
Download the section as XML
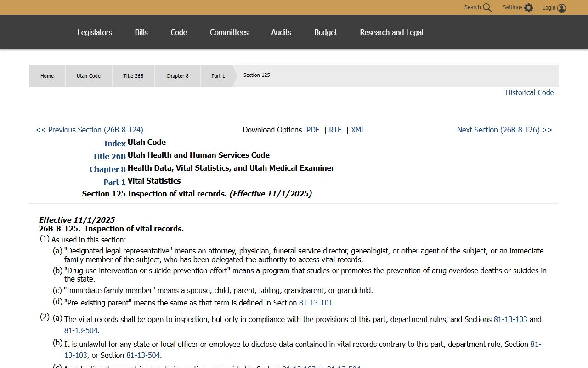coord(358,130)
